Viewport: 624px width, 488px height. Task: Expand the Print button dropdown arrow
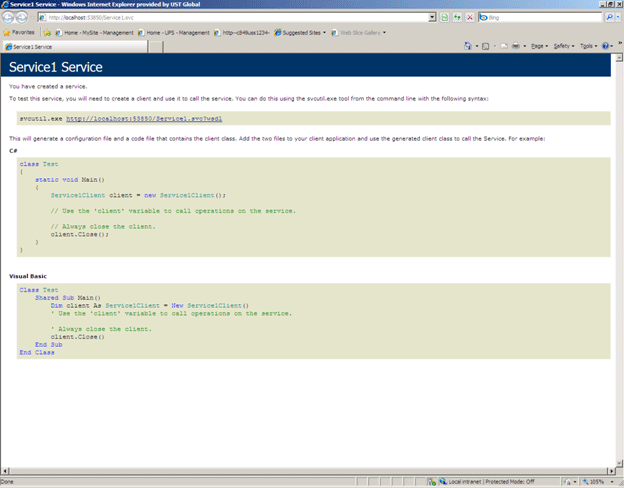(x=525, y=46)
